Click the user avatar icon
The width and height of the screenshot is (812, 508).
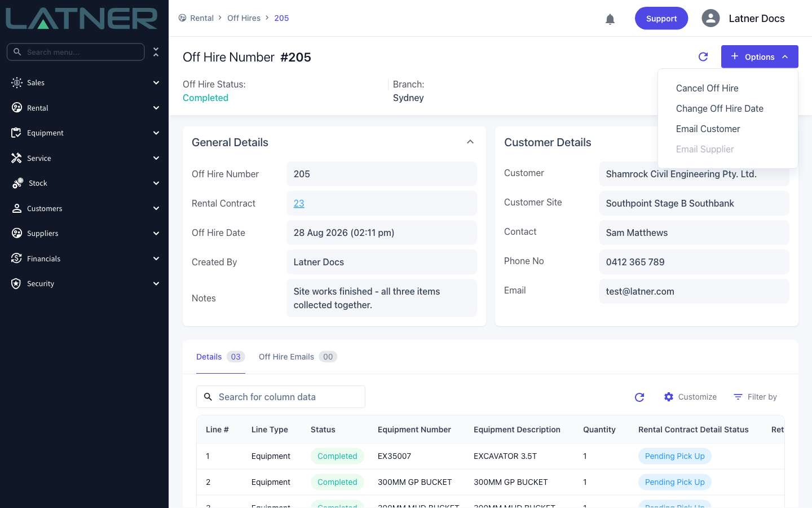[710, 18]
